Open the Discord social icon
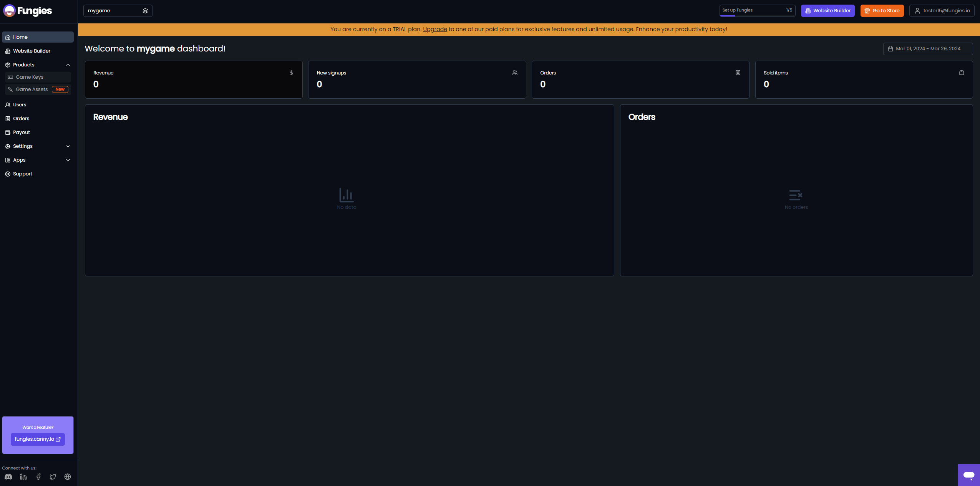 [8, 477]
